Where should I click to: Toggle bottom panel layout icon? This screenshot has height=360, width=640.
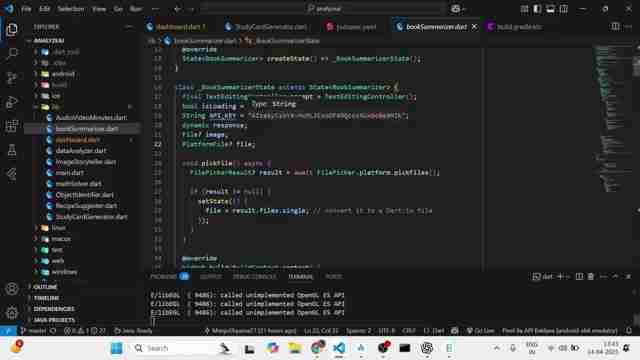pyautogui.click(x=550, y=9)
